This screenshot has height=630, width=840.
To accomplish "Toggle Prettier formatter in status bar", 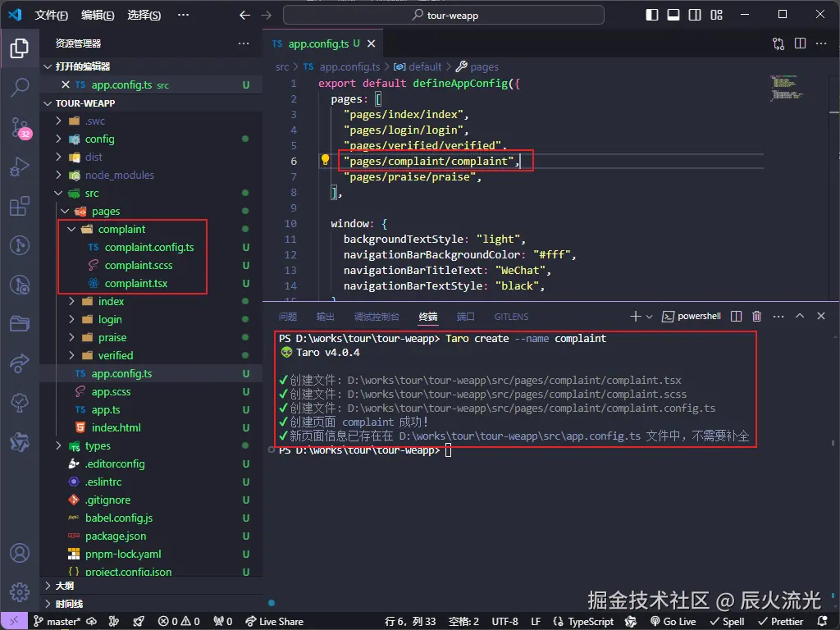I will [x=780, y=621].
